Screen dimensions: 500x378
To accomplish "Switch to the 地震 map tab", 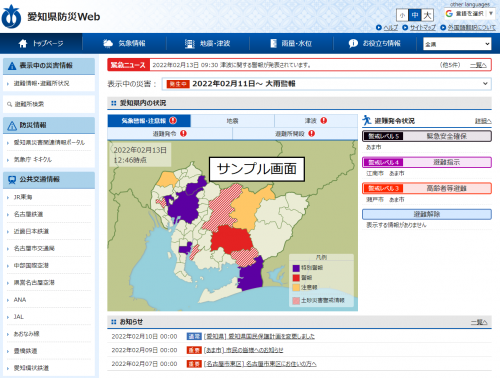I will coord(232,121).
